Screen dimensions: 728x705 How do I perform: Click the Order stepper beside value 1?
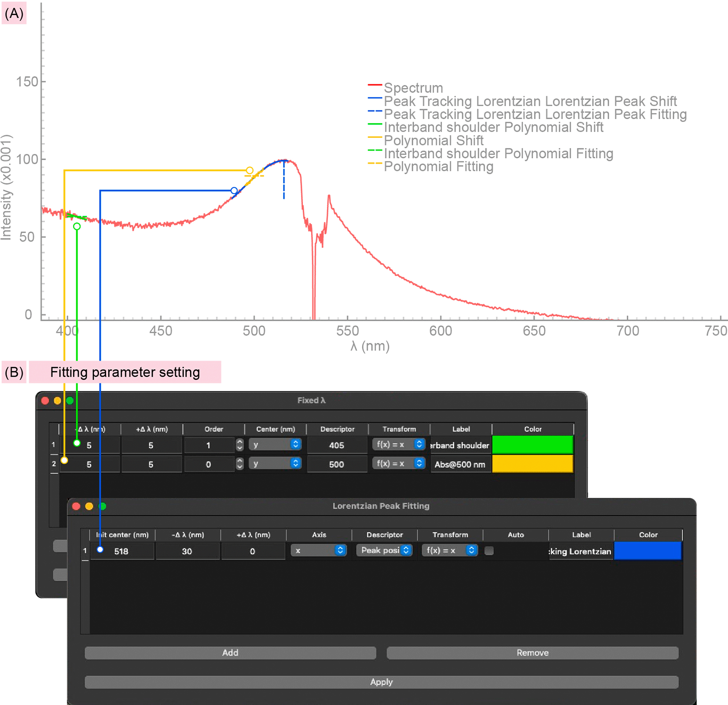point(239,445)
